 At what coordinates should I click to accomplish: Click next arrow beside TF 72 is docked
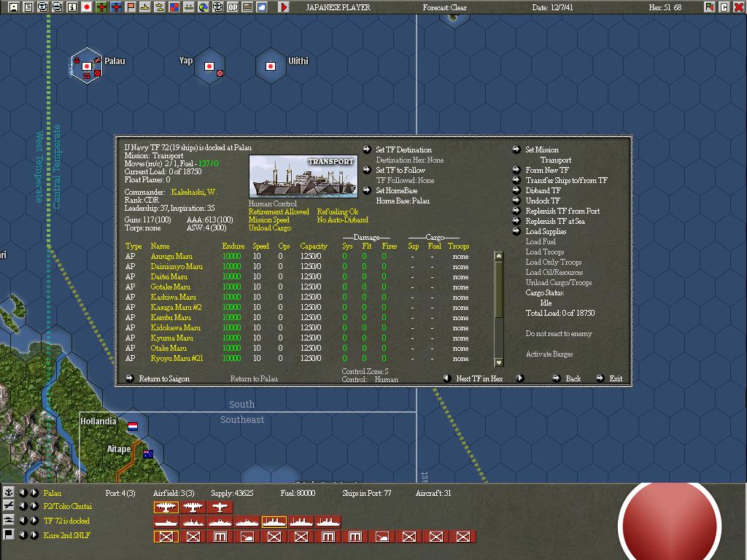[34, 521]
